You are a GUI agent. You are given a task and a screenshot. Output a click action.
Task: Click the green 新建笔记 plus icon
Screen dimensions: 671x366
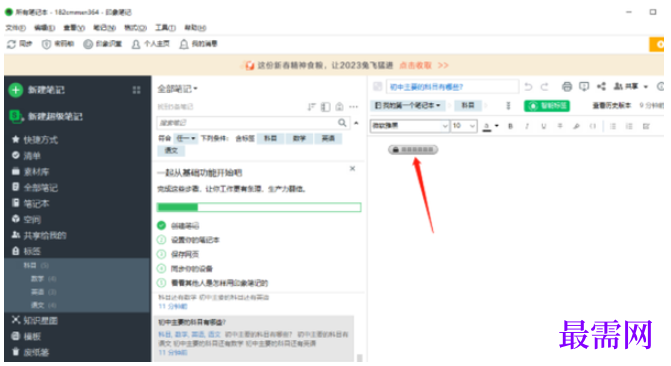click(16, 90)
